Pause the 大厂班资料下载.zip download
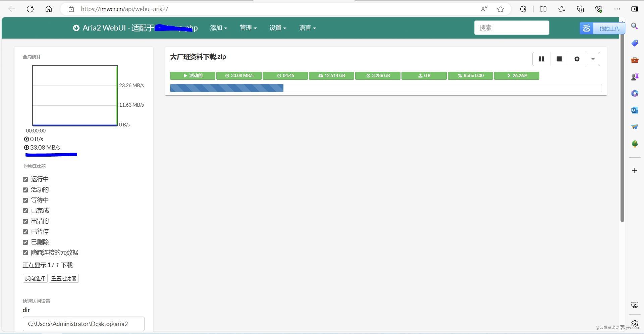The height and width of the screenshot is (334, 644). click(541, 59)
